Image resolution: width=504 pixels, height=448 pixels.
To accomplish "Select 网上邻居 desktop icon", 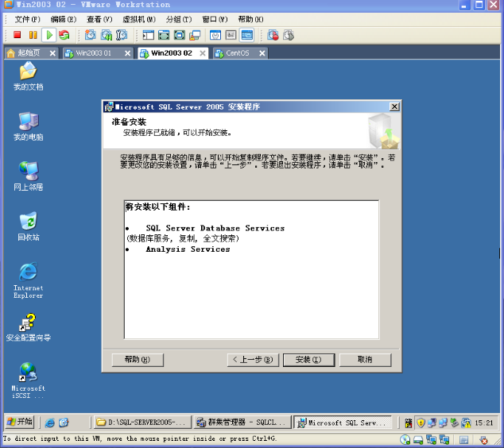I will click(29, 176).
